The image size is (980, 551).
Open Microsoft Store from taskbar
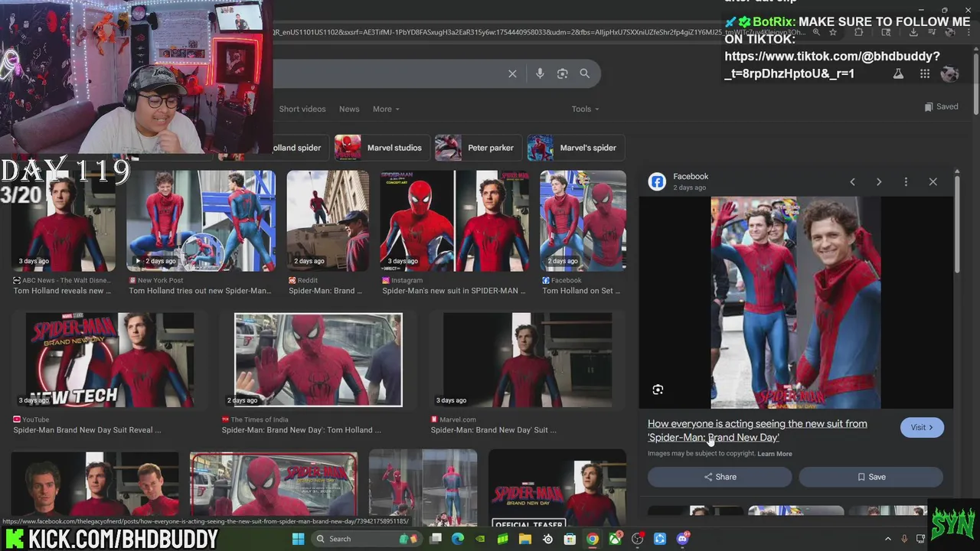[x=570, y=539]
